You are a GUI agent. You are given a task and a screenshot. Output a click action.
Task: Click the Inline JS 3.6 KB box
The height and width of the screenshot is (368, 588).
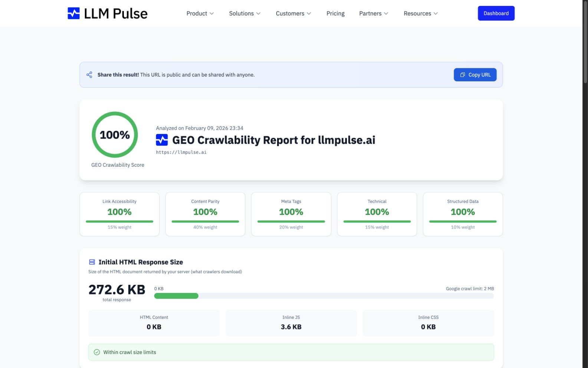pyautogui.click(x=291, y=323)
